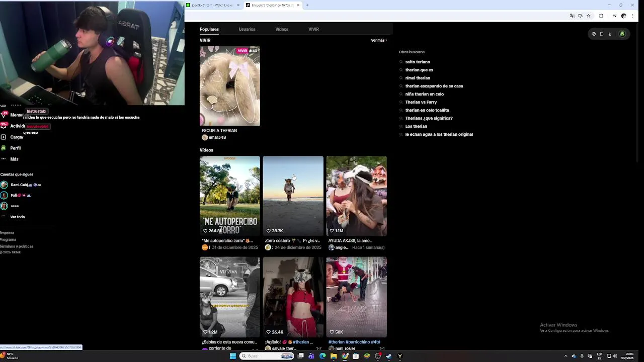This screenshot has height=362, width=644.
Task: Open the Más three-dots menu
Action: coord(4,159)
